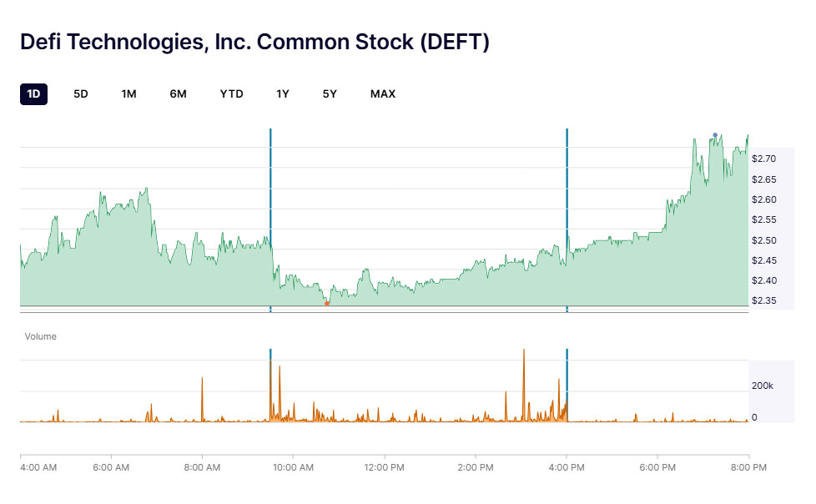Reselect the active 1D range button

[34, 93]
